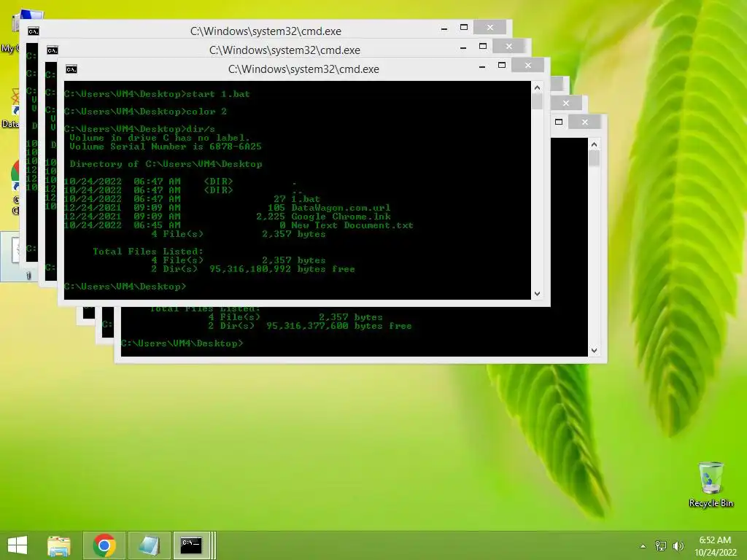Close the highest stacked cmd window

(x=489, y=28)
